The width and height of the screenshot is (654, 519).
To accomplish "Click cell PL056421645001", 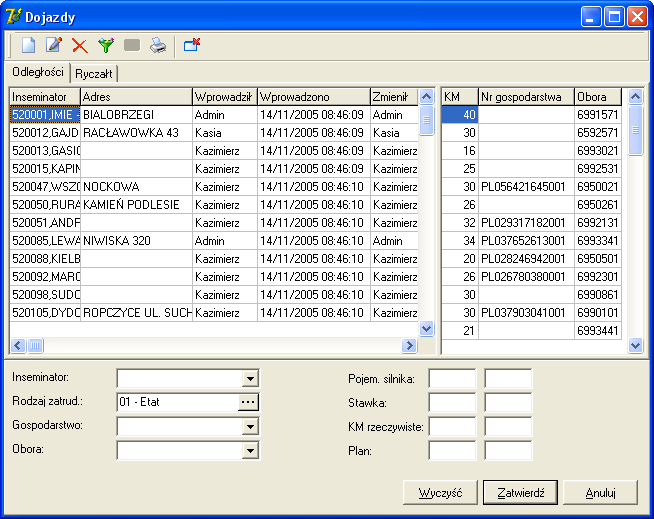I will tap(526, 186).
